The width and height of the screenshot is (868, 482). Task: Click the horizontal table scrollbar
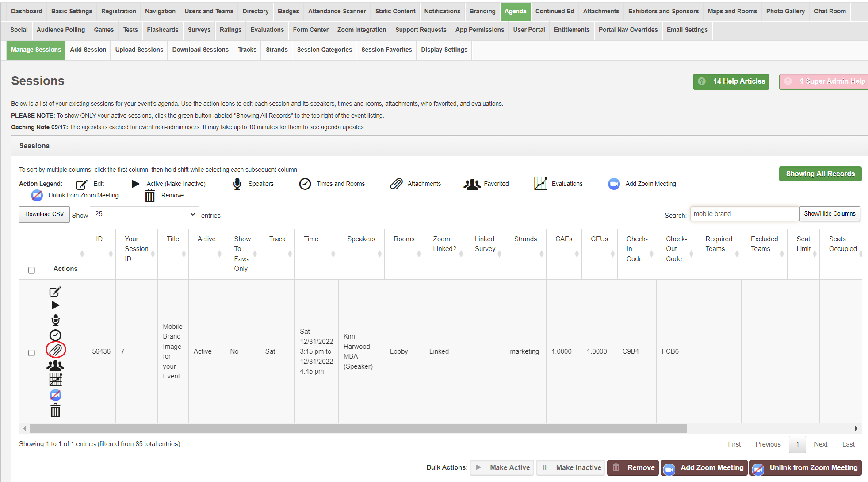coord(358,428)
